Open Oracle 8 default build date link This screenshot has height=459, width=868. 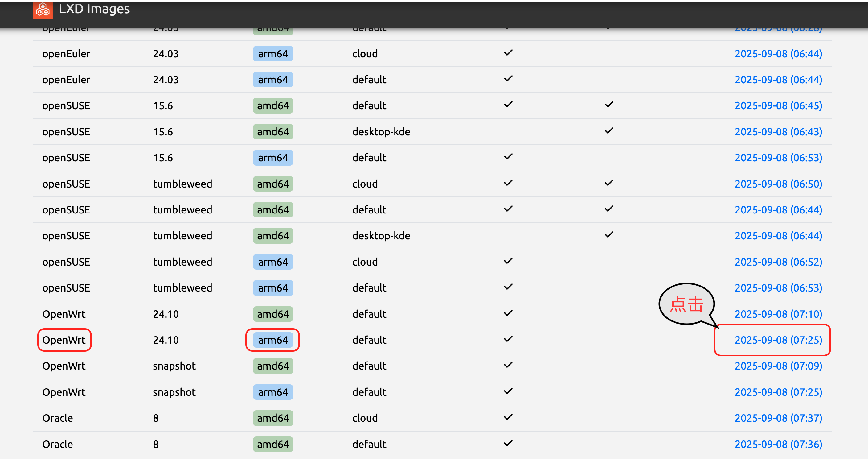point(778,444)
